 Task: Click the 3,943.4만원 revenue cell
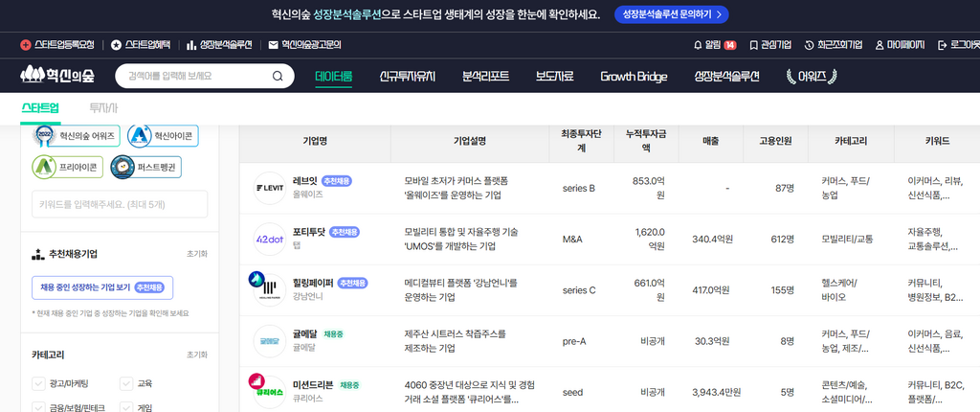(x=717, y=392)
